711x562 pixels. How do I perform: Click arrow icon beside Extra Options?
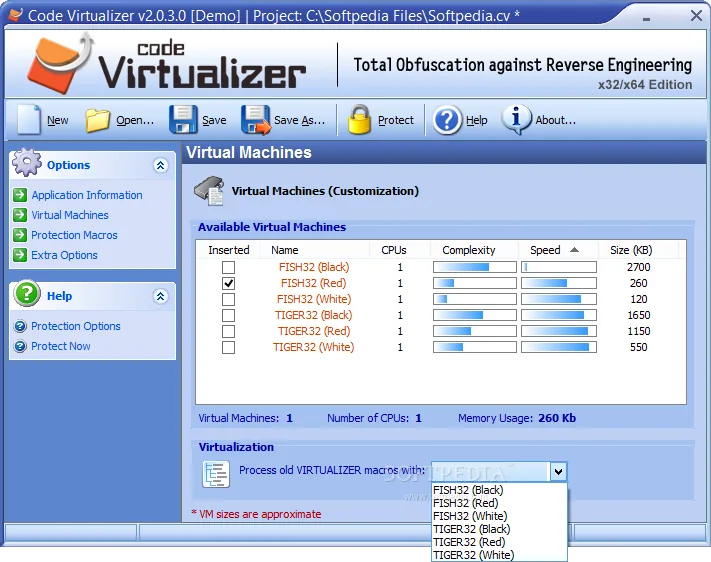(20, 255)
